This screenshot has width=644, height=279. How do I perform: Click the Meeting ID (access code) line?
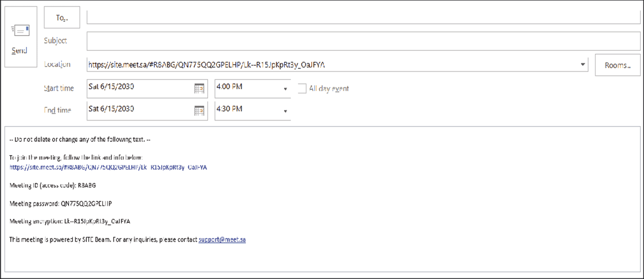pyautogui.click(x=53, y=185)
